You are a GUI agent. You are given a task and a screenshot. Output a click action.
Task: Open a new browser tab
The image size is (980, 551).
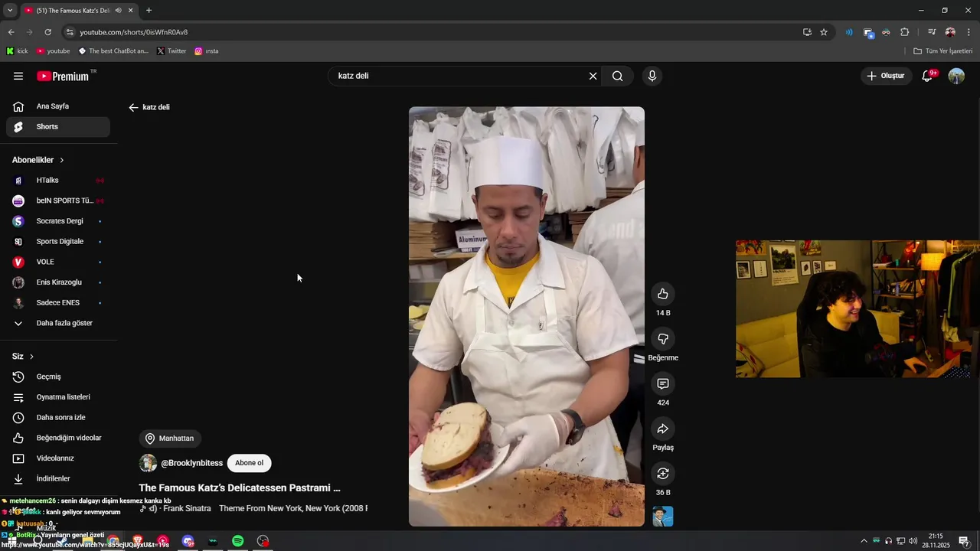pyautogui.click(x=149, y=11)
